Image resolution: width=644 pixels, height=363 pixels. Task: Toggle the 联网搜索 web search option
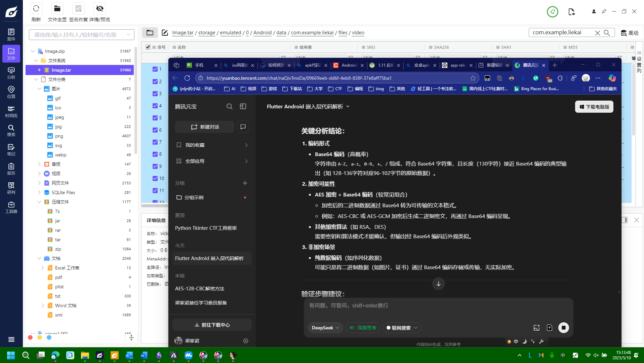pyautogui.click(x=399, y=328)
